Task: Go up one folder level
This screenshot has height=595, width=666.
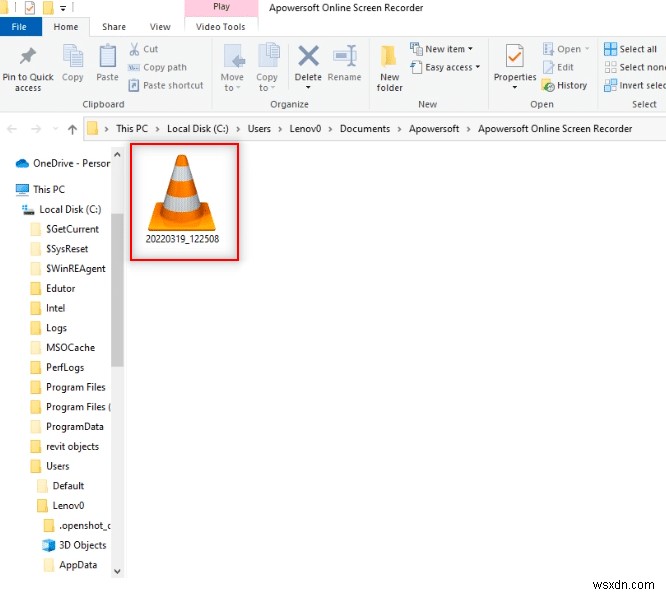Action: tap(72, 129)
